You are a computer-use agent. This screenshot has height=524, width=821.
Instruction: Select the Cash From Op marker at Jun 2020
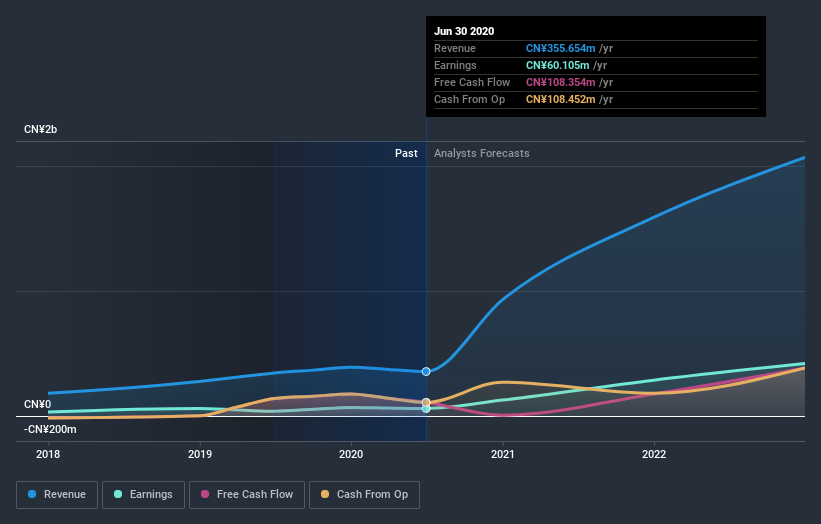point(426,403)
